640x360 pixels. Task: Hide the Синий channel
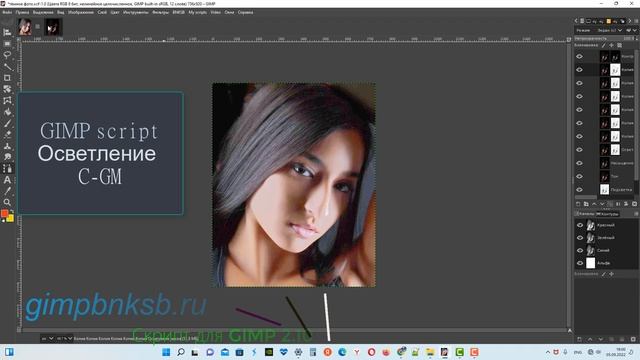(580, 250)
